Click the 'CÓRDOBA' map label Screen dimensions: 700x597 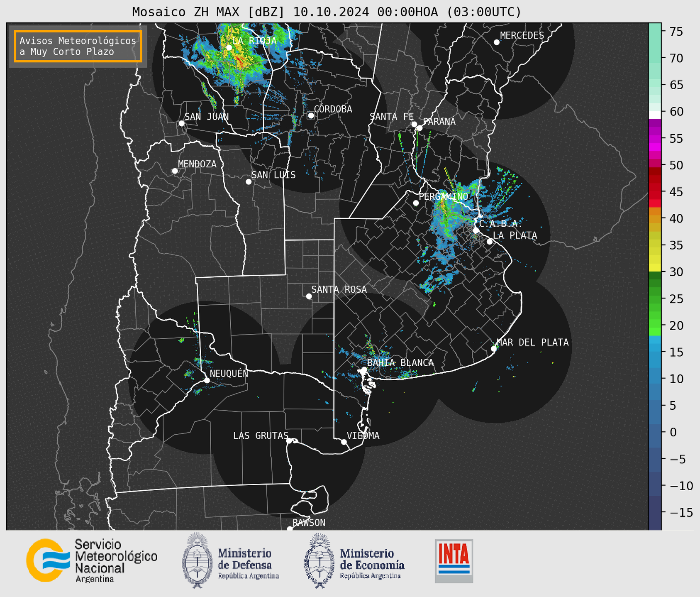[333, 109]
